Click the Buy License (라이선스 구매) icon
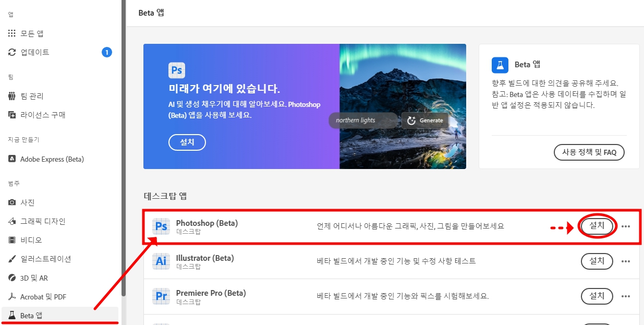 12,115
